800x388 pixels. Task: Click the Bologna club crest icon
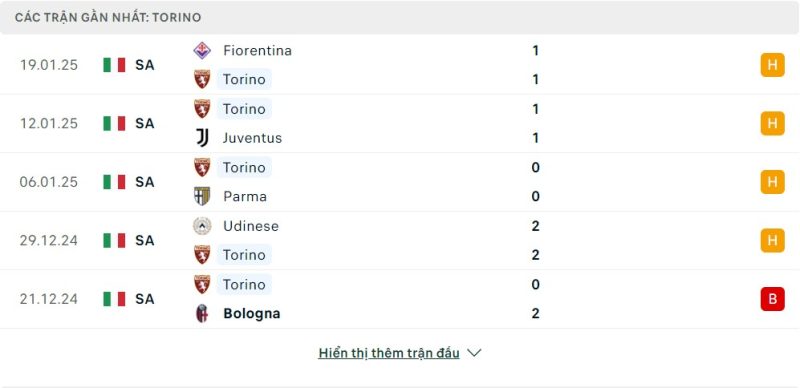pyautogui.click(x=202, y=313)
